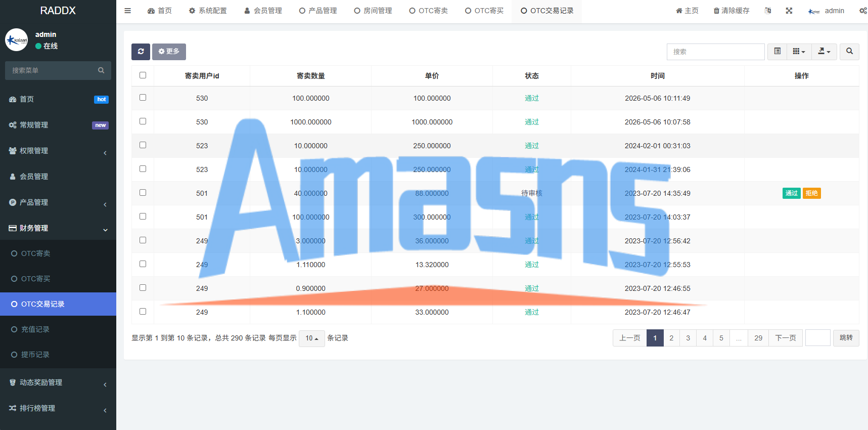Screen dimensions: 868x430
Task: Open 会员管理 in the sidebar
Action: tap(58, 177)
